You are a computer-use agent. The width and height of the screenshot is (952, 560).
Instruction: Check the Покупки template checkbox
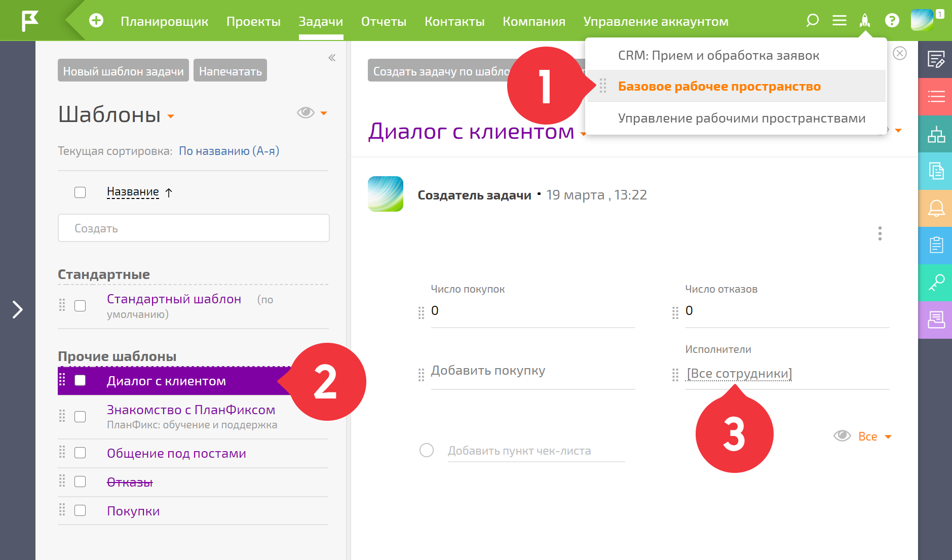click(x=80, y=510)
